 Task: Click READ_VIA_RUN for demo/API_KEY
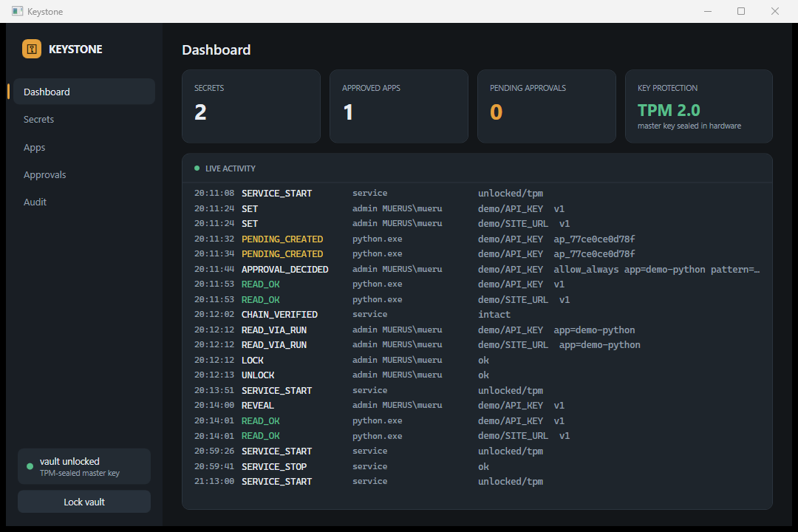pos(274,330)
